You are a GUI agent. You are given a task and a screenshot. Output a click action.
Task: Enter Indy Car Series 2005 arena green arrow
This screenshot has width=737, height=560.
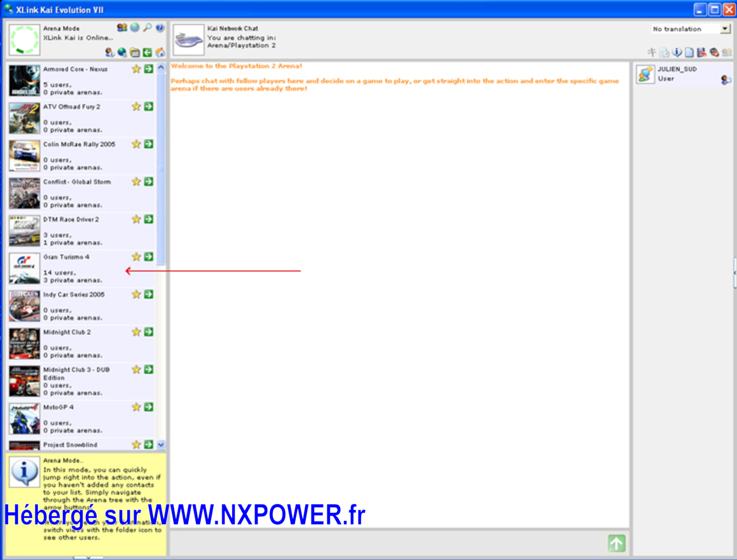149,294
